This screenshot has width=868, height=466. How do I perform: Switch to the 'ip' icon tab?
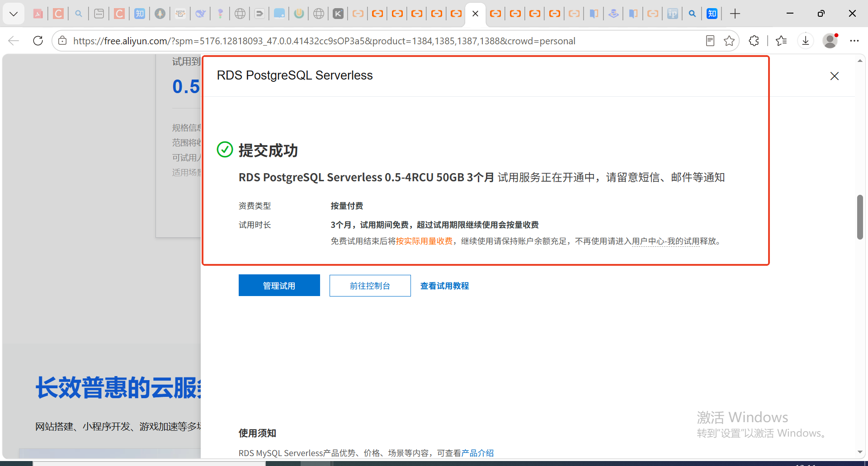[673, 14]
